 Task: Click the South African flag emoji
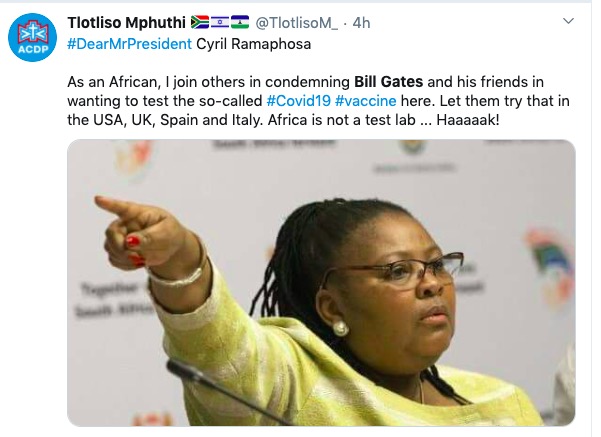click(x=200, y=22)
